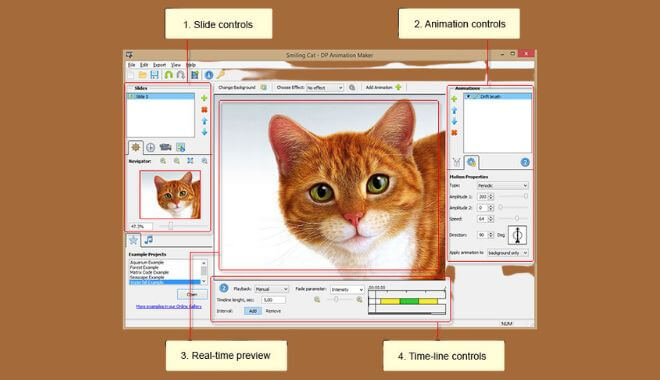The image size is (660, 380).
Task: Open the Edit menu
Action: (x=144, y=65)
